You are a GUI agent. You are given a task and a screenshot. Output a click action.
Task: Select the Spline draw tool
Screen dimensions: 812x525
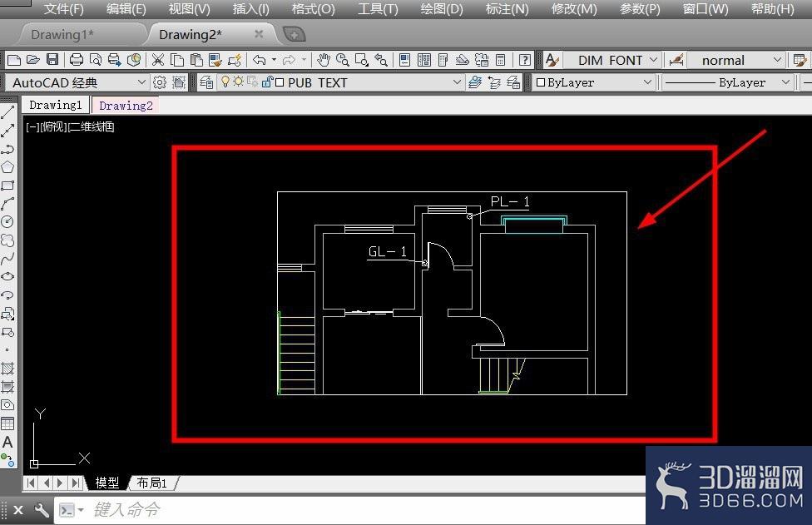pos(7,259)
